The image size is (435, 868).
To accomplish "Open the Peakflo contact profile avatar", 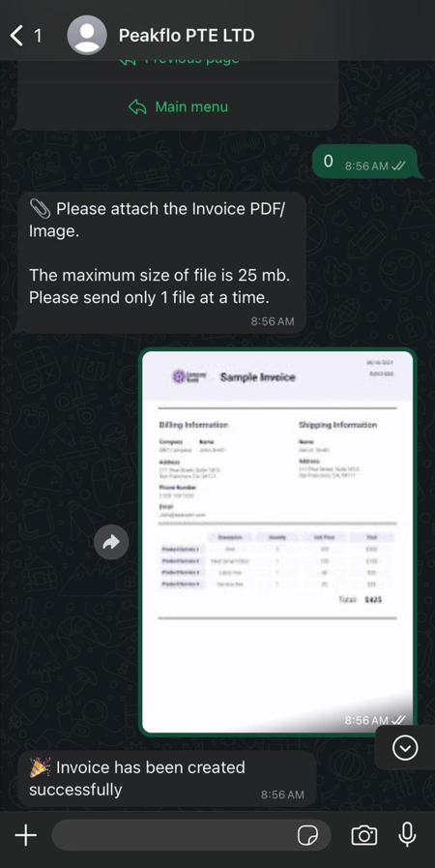I will click(x=87, y=35).
